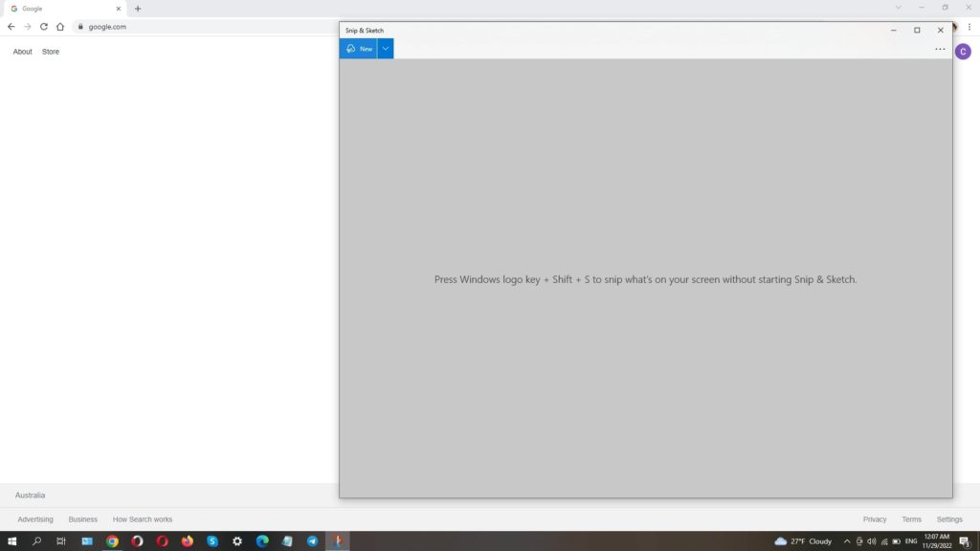Expand the New snip delay dropdown arrow

[386, 49]
